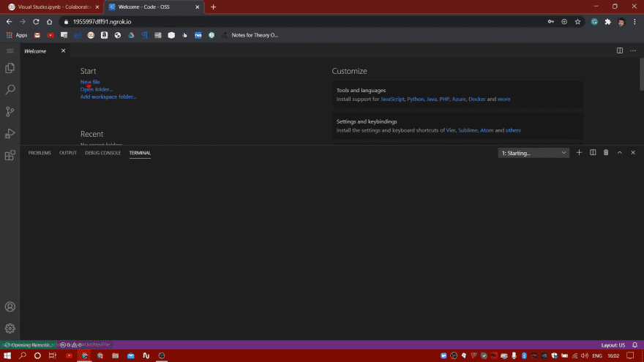Open Notes for Theory O... bookmark
Screen dimensions: 644x362
pyautogui.click(x=250, y=35)
